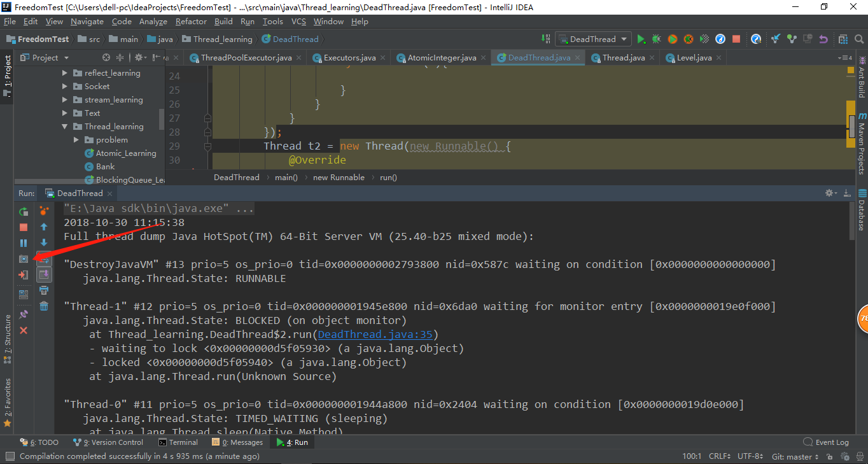Image resolution: width=868 pixels, height=464 pixels.
Task: Open the DeadThread.java:35 stack trace link
Action: 375,334
